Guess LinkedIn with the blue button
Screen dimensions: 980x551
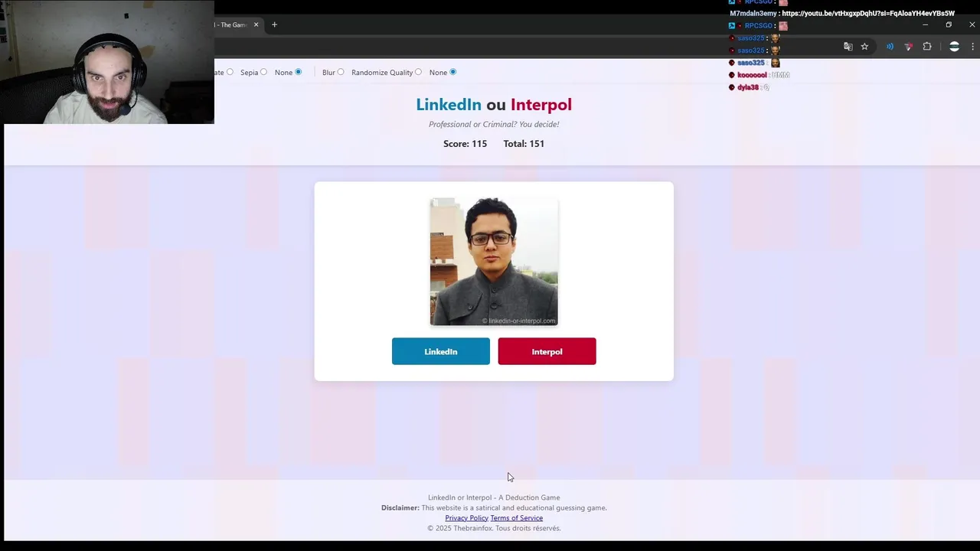coord(441,351)
